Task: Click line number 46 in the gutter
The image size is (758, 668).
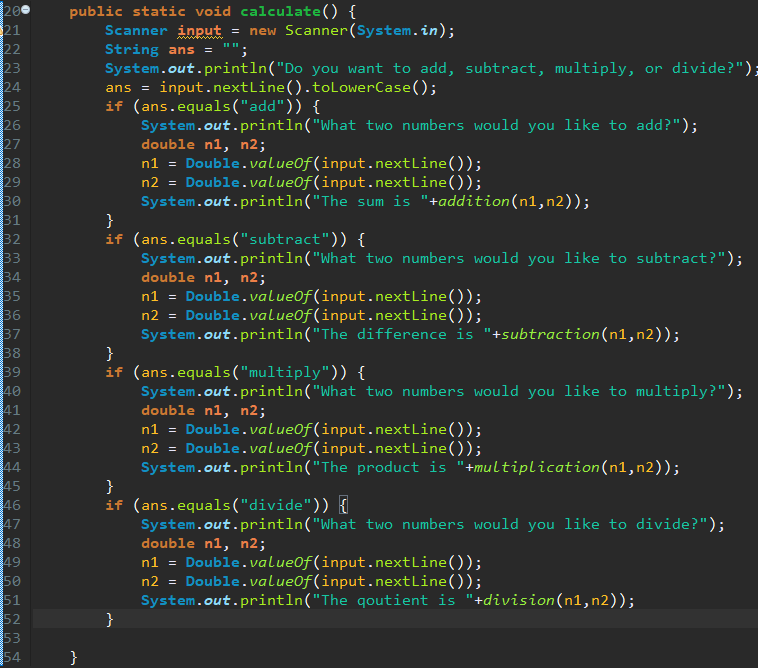Action: pos(12,505)
